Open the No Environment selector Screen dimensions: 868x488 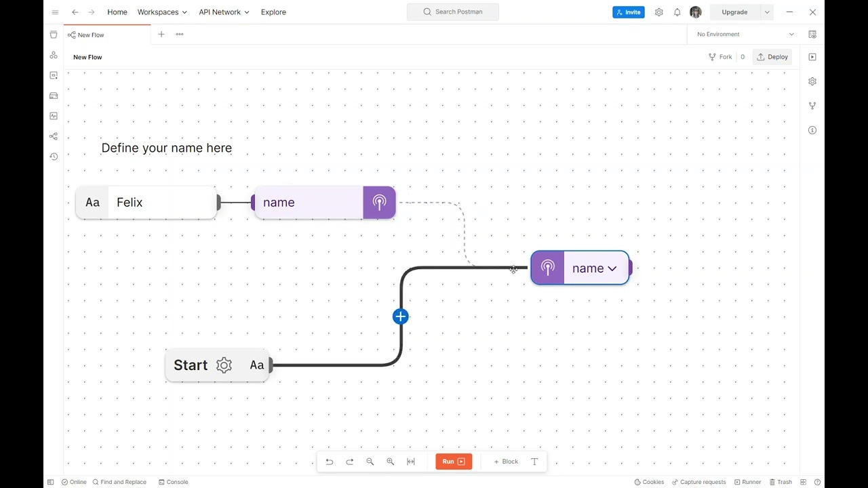tap(745, 34)
